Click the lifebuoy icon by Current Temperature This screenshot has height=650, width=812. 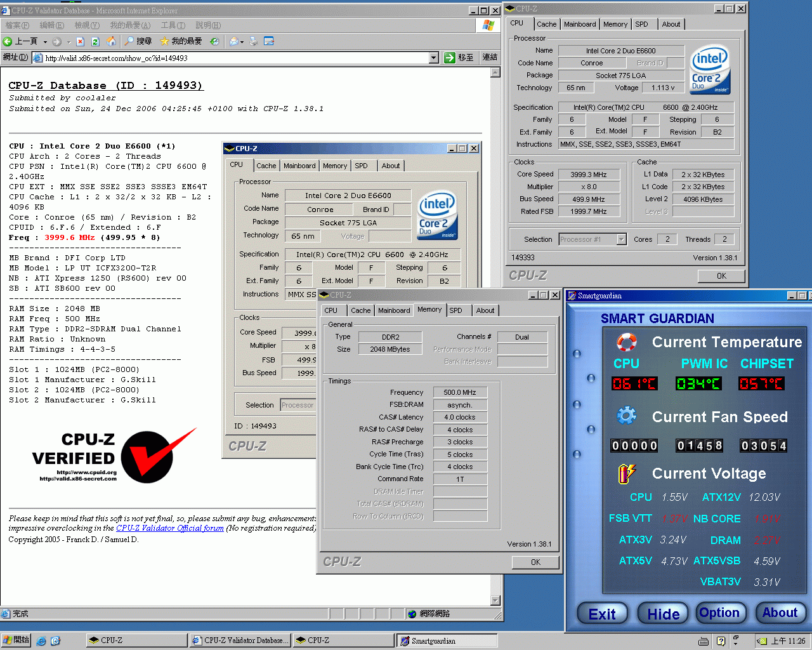(627, 342)
